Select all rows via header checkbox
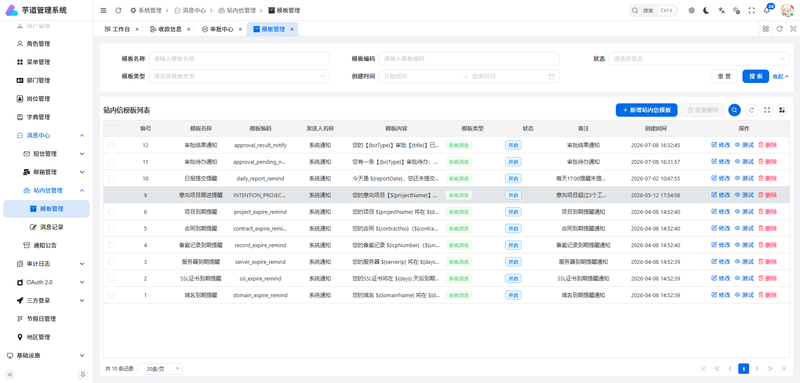 click(x=111, y=129)
